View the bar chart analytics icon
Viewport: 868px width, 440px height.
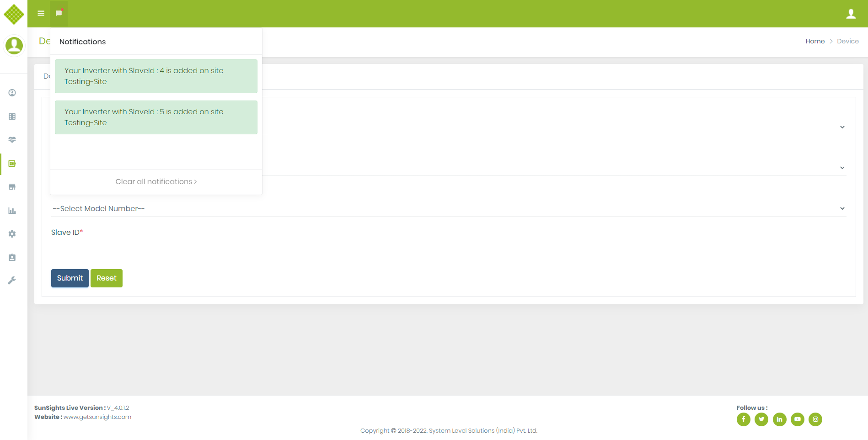coord(11,211)
